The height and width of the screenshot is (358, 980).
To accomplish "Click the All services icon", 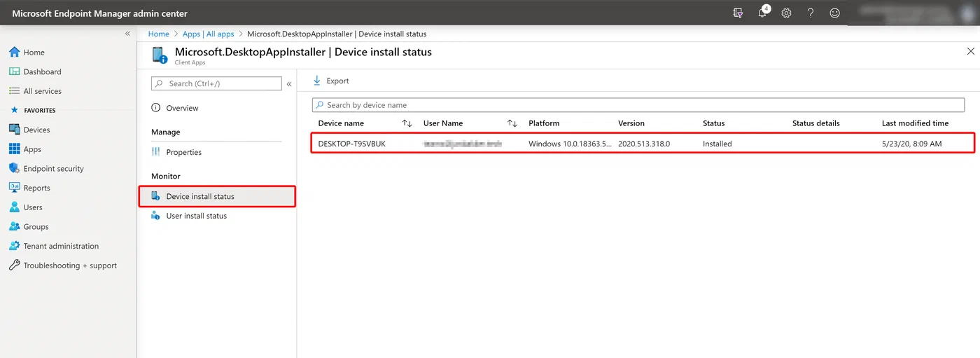I will [14, 91].
